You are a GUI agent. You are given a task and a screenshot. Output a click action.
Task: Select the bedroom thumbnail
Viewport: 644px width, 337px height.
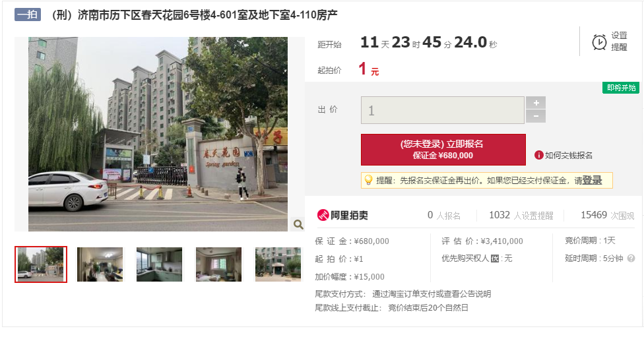(x=218, y=264)
